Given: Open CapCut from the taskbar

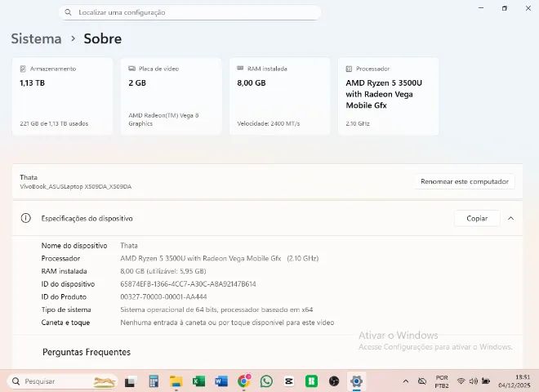Looking at the screenshot, I should point(288,381).
